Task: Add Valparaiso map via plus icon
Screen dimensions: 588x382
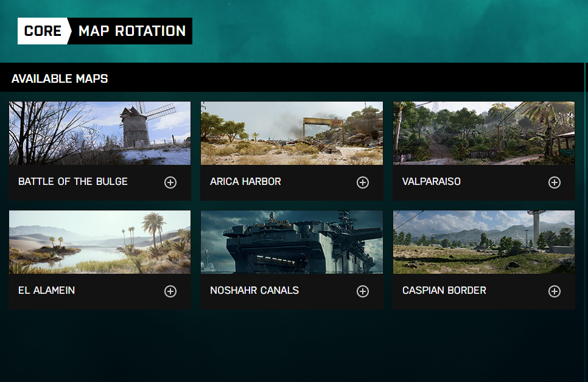Action: pos(555,182)
